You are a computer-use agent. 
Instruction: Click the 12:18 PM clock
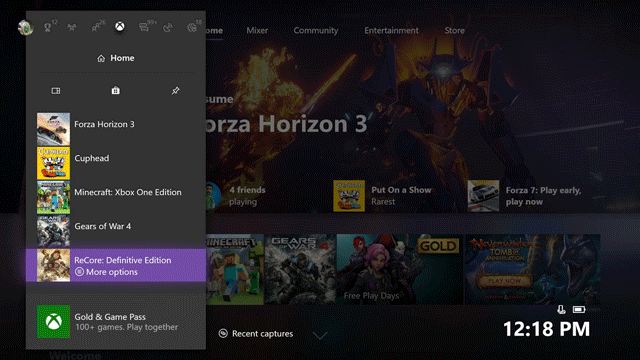pyautogui.click(x=547, y=329)
